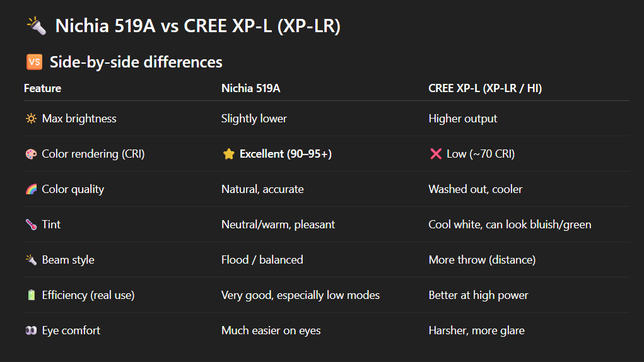The height and width of the screenshot is (362, 644).
Task: Click the 'Natural, accurate' cell
Action: [x=262, y=189]
